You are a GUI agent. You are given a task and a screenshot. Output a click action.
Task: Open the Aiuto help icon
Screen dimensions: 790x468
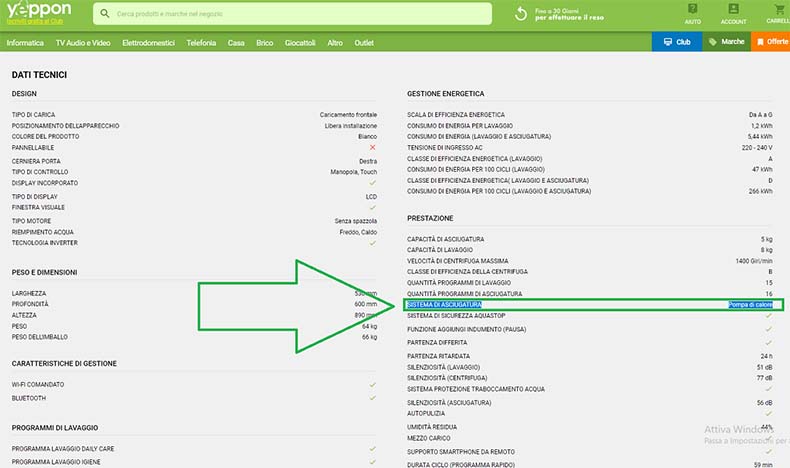tap(693, 9)
